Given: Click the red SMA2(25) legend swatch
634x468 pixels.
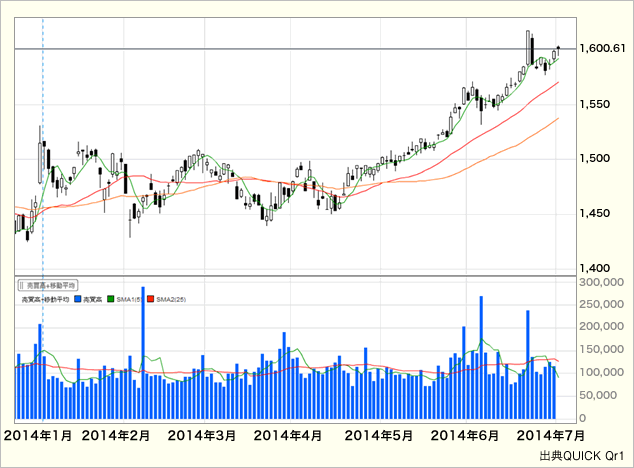Looking at the screenshot, I should pyautogui.click(x=149, y=299).
